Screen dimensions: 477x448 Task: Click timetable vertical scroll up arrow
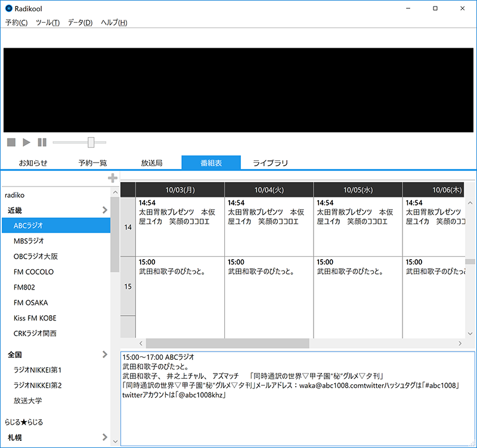tap(470, 203)
